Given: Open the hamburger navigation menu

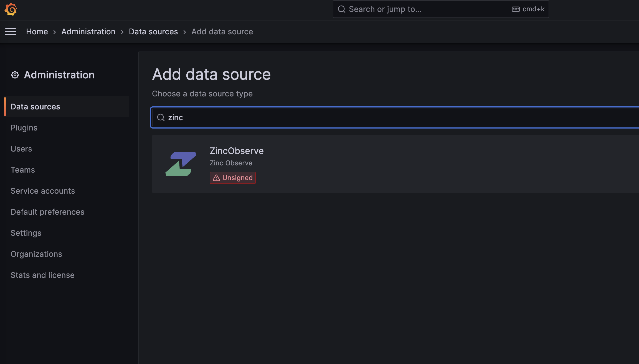Looking at the screenshot, I should pyautogui.click(x=11, y=32).
